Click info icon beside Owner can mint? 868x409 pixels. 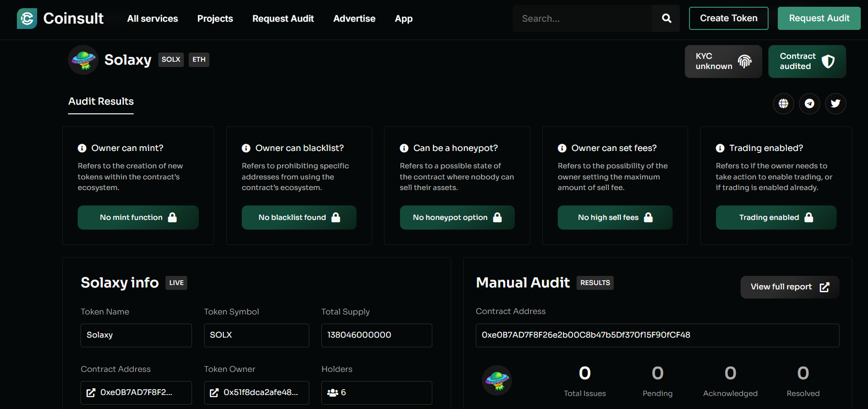point(82,148)
